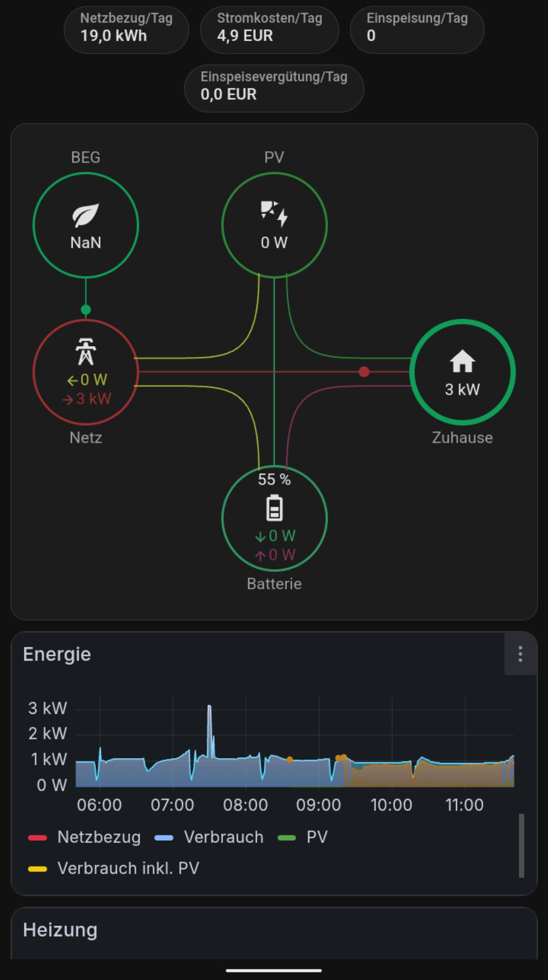548x980 pixels.
Task: Click the Einspeisung/Tag chip
Action: pyautogui.click(x=417, y=30)
